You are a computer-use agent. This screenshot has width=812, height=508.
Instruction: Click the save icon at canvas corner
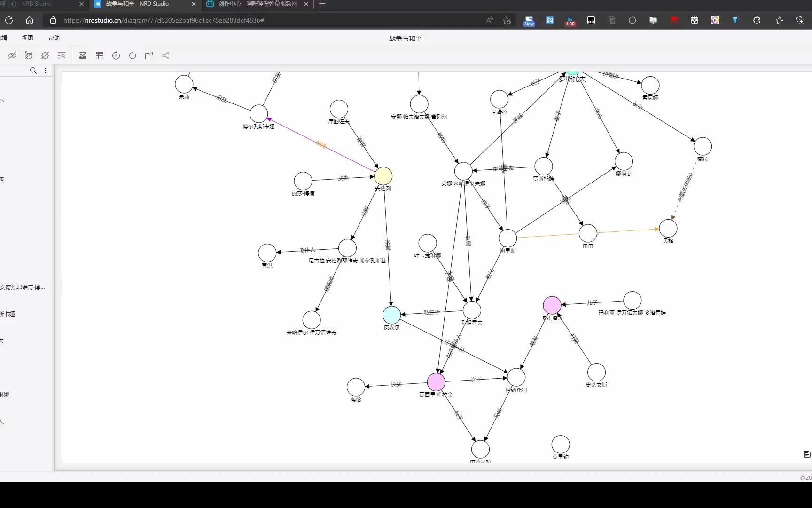807,454
